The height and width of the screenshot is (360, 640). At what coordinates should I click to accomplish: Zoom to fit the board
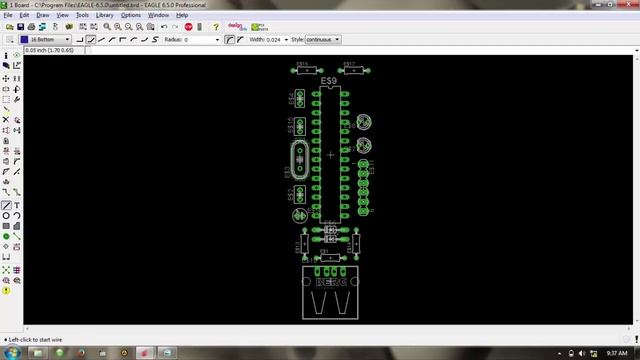(x=107, y=27)
